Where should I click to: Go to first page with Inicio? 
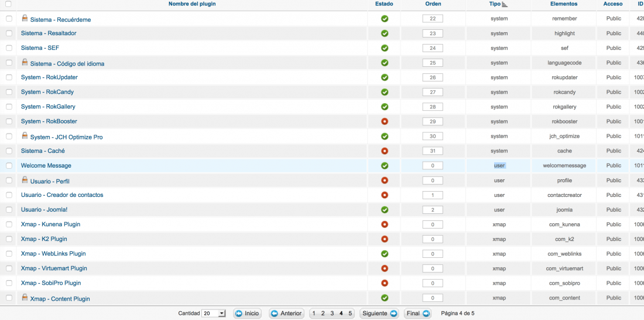[x=247, y=314]
